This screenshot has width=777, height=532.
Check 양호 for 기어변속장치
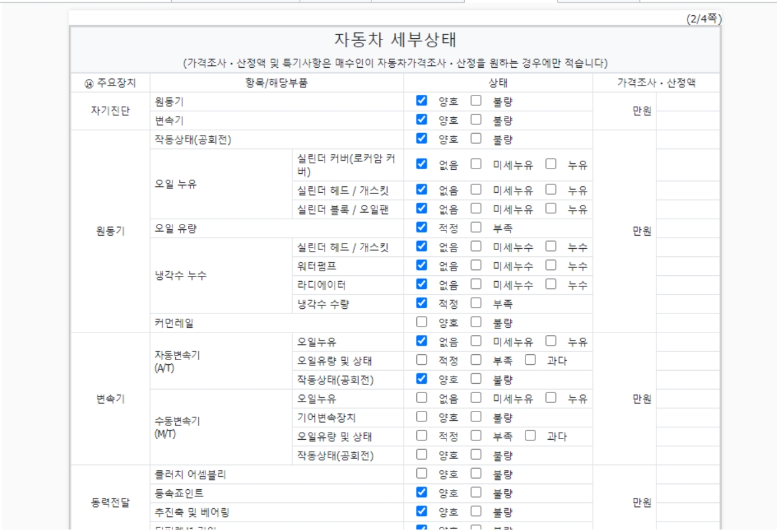[421, 417]
